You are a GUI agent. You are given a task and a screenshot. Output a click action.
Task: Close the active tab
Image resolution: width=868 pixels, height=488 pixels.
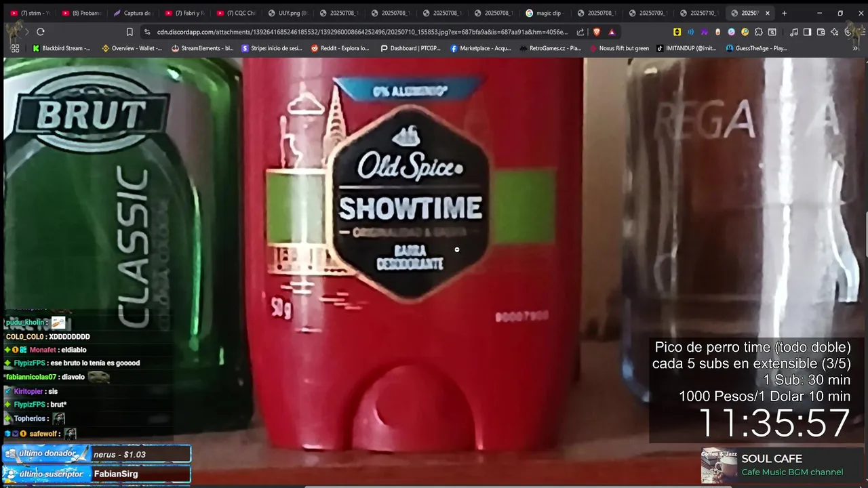click(768, 13)
